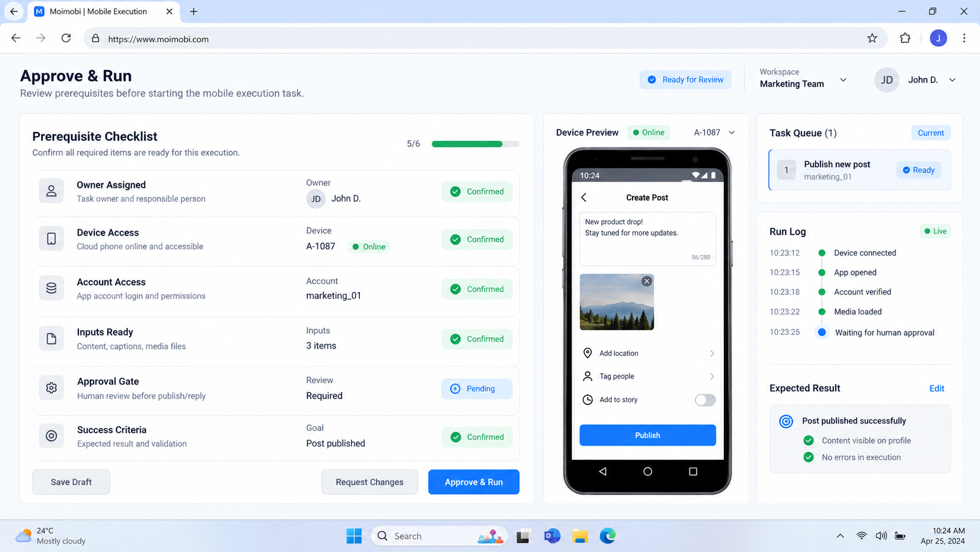This screenshot has height=552, width=980.
Task: Click the Pending badge on Approval Gate
Action: (477, 388)
